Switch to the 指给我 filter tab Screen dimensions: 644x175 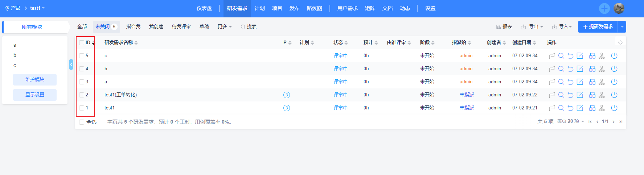pyautogui.click(x=133, y=27)
